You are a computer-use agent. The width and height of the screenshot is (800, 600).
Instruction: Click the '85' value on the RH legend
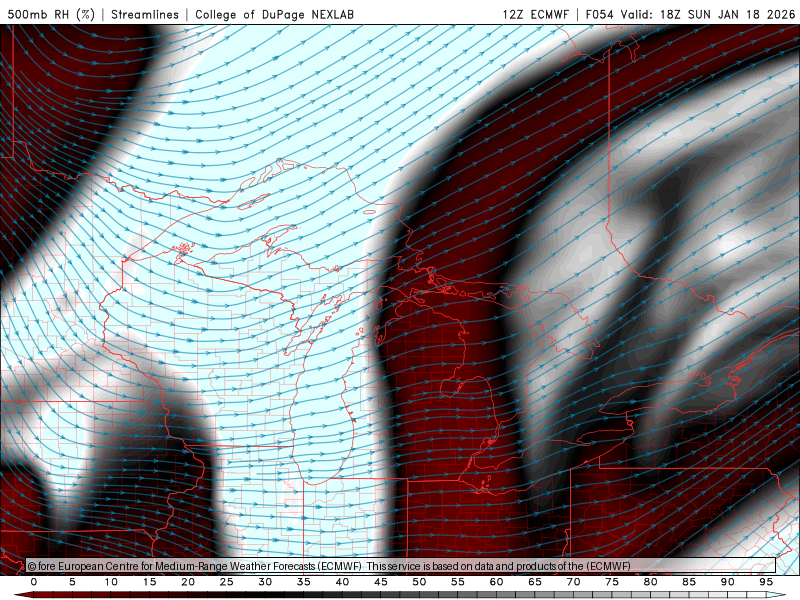(689, 582)
